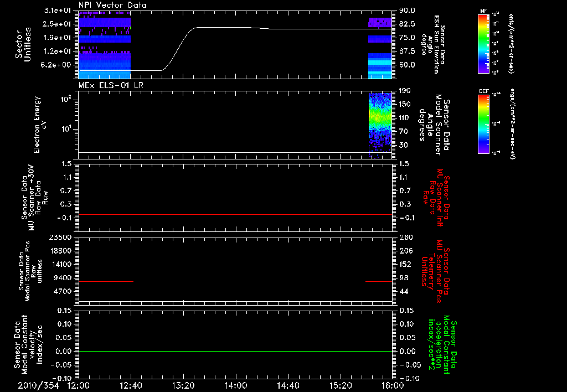Click the 82.5 sun elevation tick
Image resolution: width=567 pixels, height=392 pixels.
(x=408, y=24)
